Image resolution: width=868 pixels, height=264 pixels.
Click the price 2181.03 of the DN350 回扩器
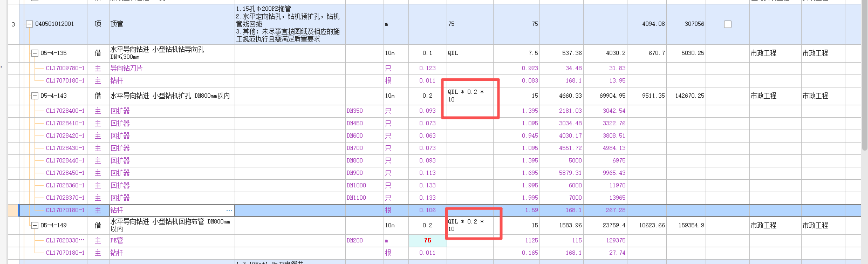pyautogui.click(x=570, y=111)
